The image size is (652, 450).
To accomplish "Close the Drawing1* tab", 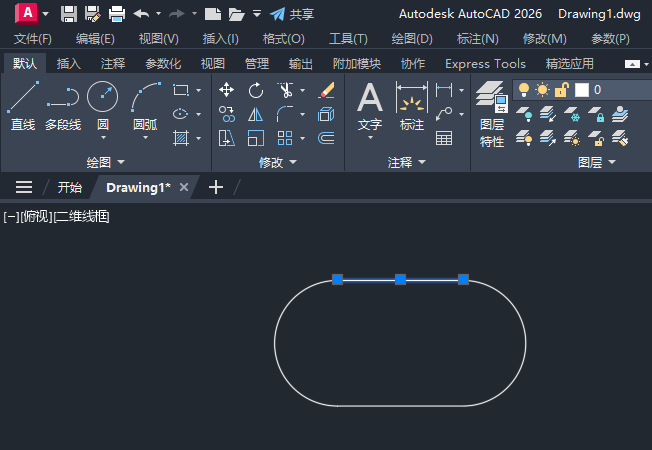I will (x=184, y=188).
